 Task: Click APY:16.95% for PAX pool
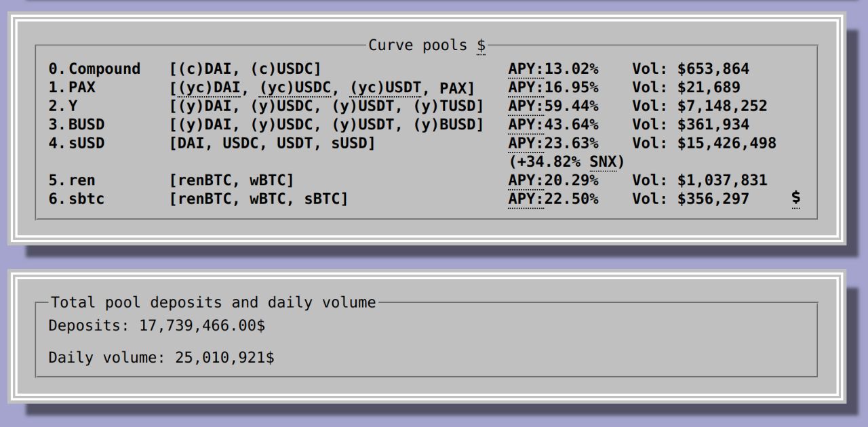(553, 87)
